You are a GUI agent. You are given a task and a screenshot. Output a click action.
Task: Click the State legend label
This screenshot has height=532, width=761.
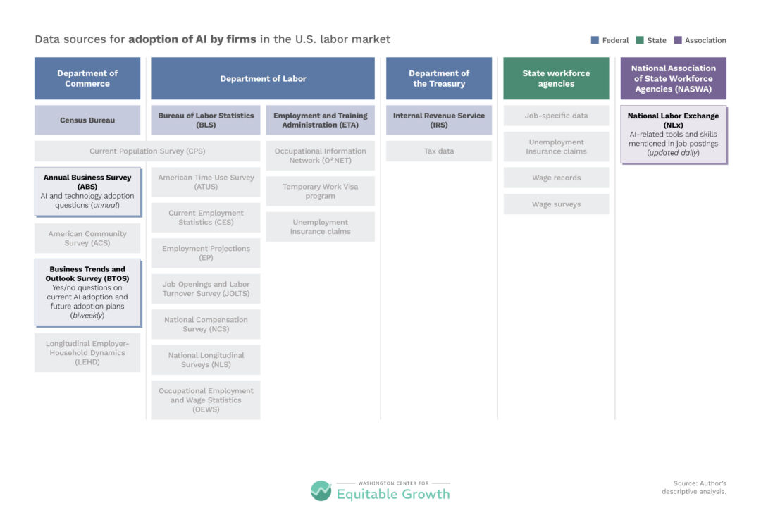click(x=657, y=40)
